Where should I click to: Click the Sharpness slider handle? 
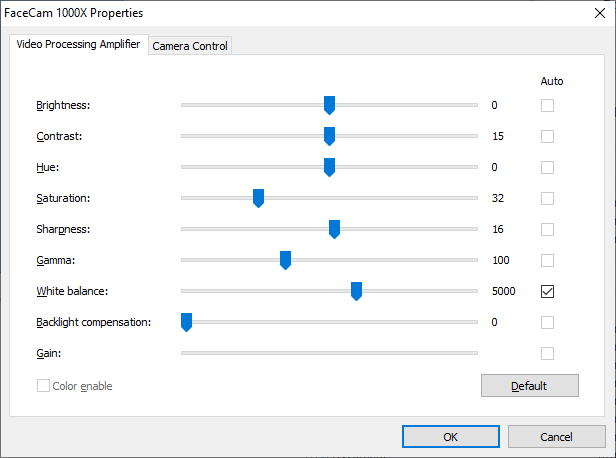coord(334,229)
